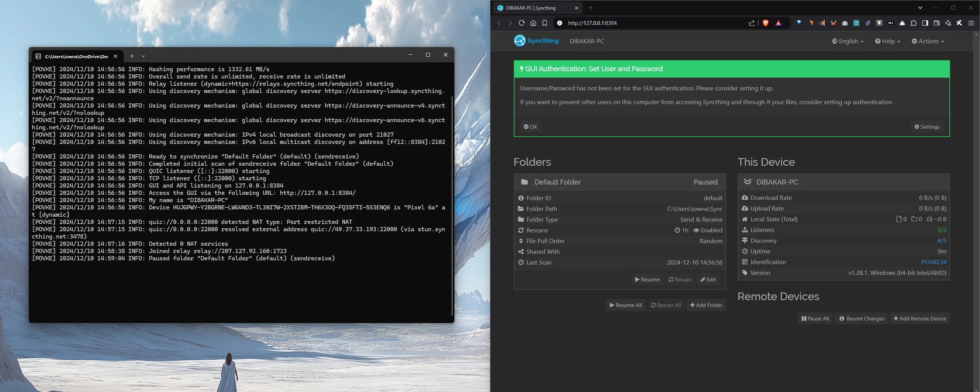
Task: Click the Version v1.28.1 text
Action: [897, 273]
